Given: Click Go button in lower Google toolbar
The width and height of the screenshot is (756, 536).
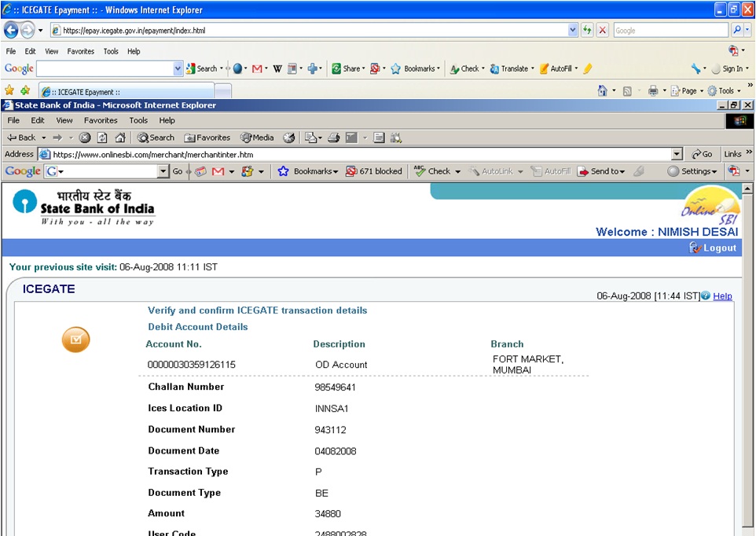Looking at the screenshot, I should (x=178, y=171).
